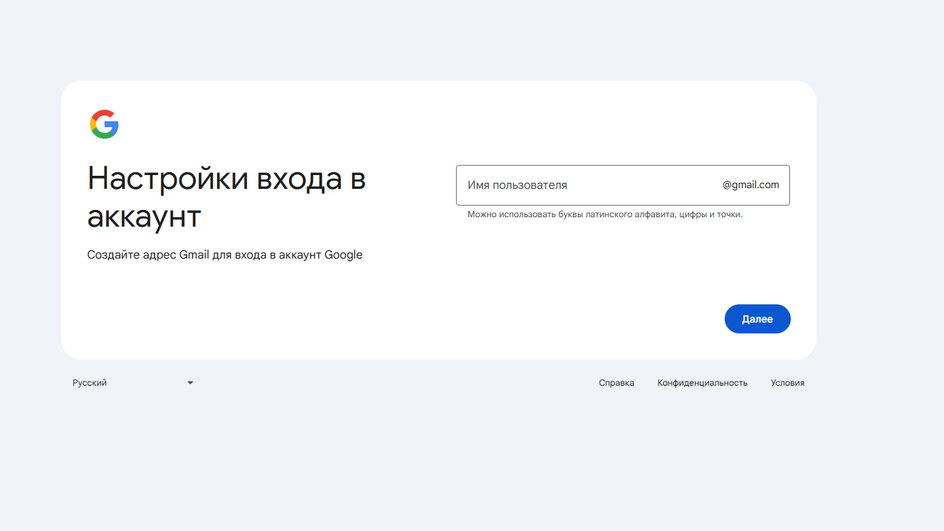944x531 pixels.
Task: Click the Google logo icon
Action: click(104, 124)
